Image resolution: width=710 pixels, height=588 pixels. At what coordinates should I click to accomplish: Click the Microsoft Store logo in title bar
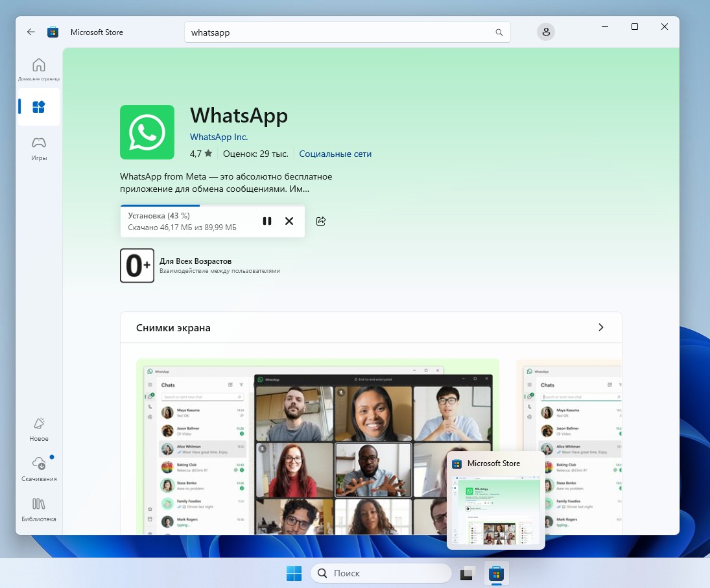coord(53,32)
